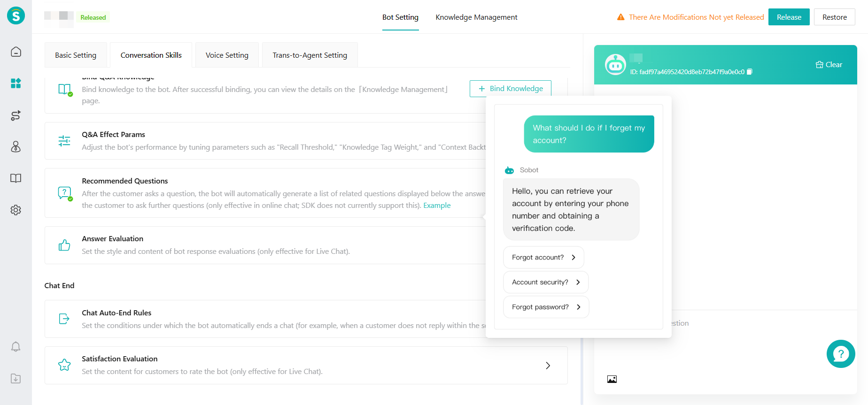Open the knowledge book sidebar icon
Screen dimensions: 868x405
16,178
